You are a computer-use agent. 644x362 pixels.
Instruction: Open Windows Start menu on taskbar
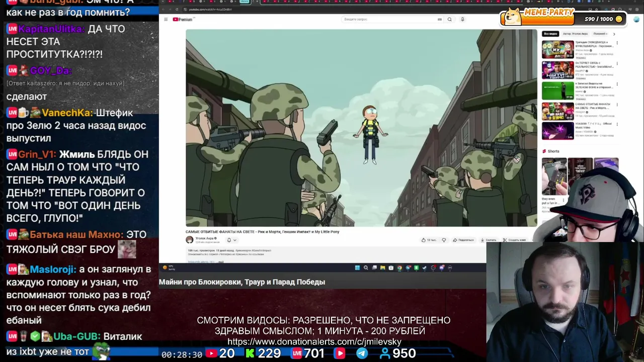click(x=357, y=267)
